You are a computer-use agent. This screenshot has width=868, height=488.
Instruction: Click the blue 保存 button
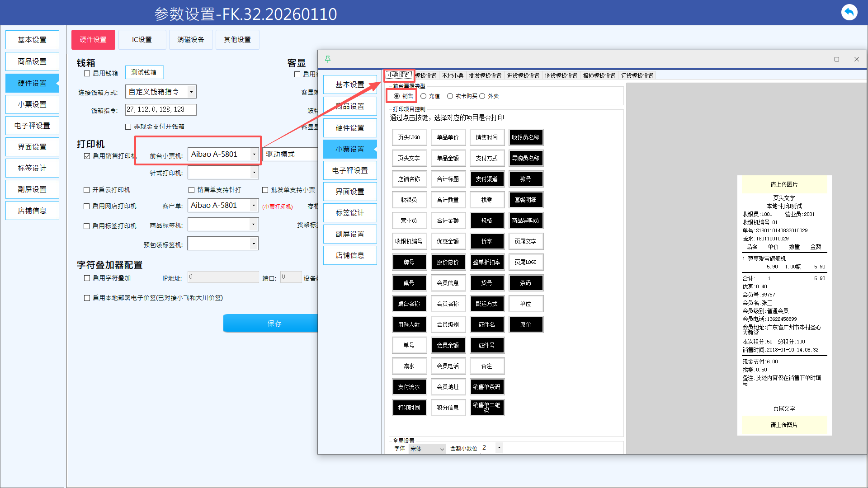[x=274, y=324]
